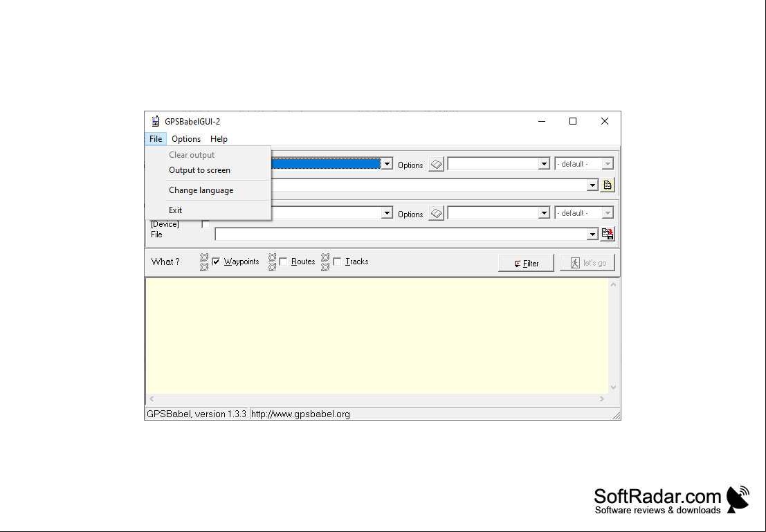The image size is (766, 532).
Task: Click the output row 'Options' label
Action: 410,214
